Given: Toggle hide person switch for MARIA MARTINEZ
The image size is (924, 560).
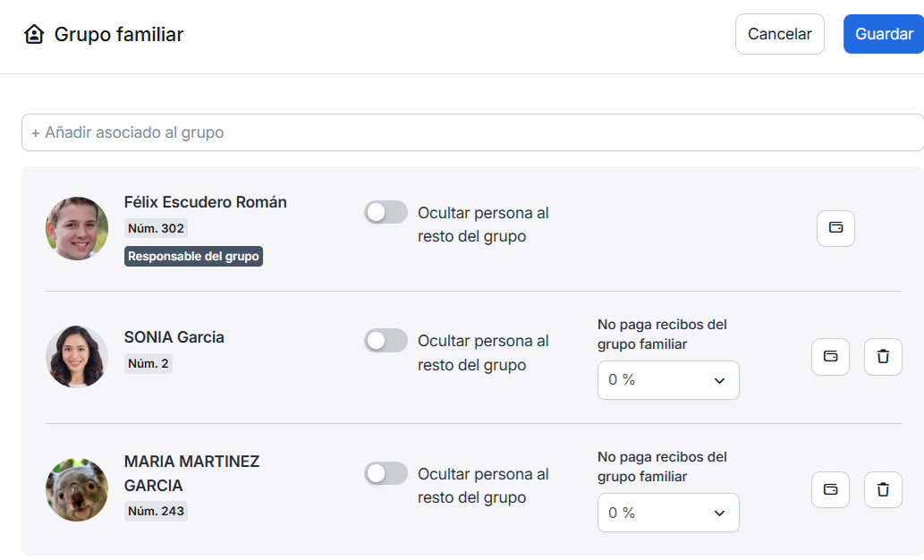Looking at the screenshot, I should (386, 473).
